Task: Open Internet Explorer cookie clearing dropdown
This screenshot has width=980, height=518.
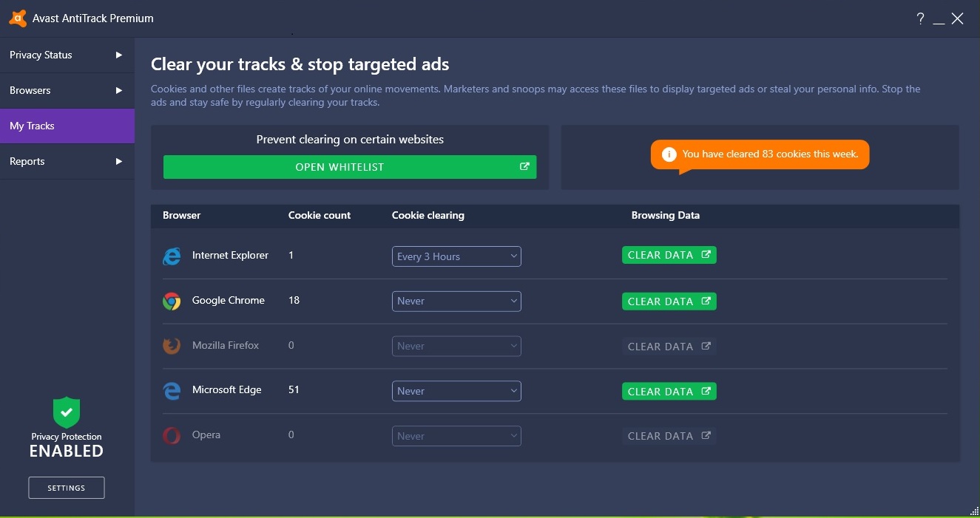Action: coord(456,256)
